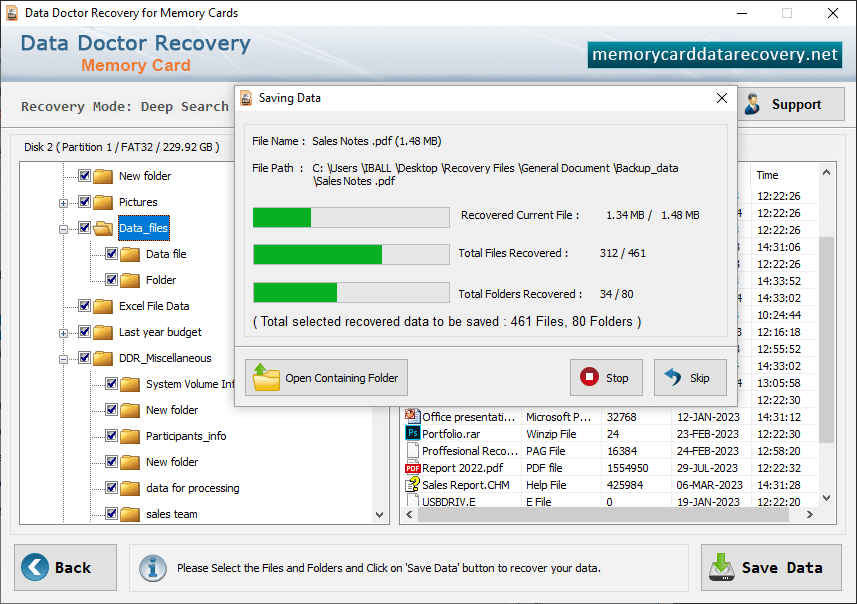Click the System Volume Inf folder icon
The image size is (857, 604).
point(130,384)
